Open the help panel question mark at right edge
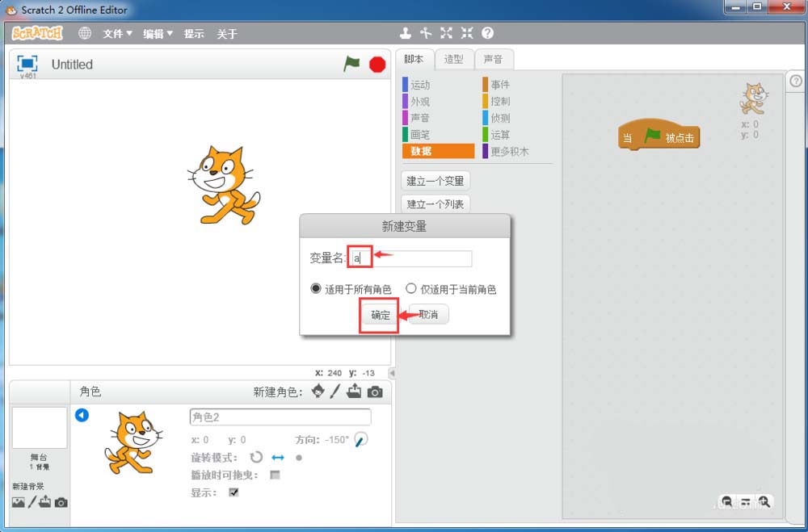Image resolution: width=808 pixels, height=532 pixels. click(796, 81)
